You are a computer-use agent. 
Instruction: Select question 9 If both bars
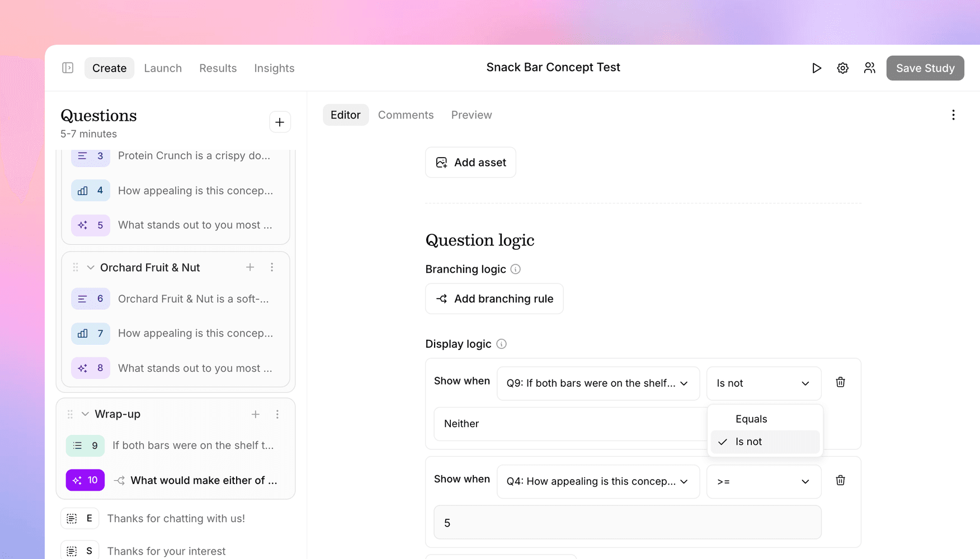[176, 446]
